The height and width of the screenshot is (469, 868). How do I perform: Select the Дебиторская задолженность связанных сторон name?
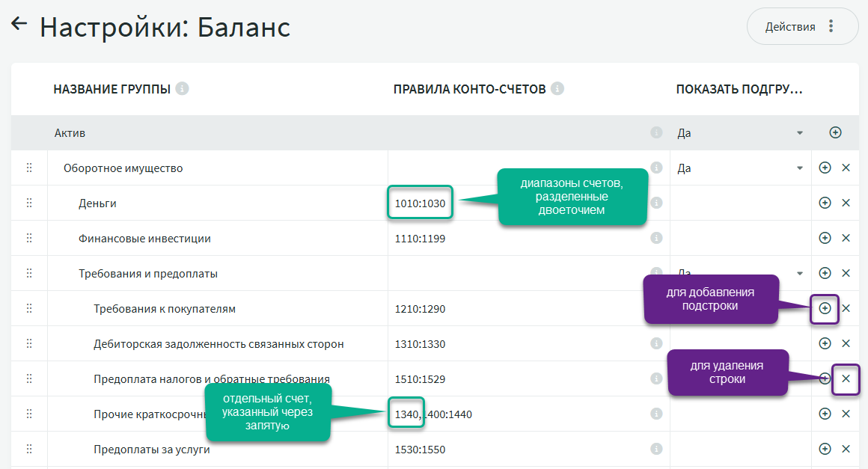218,344
